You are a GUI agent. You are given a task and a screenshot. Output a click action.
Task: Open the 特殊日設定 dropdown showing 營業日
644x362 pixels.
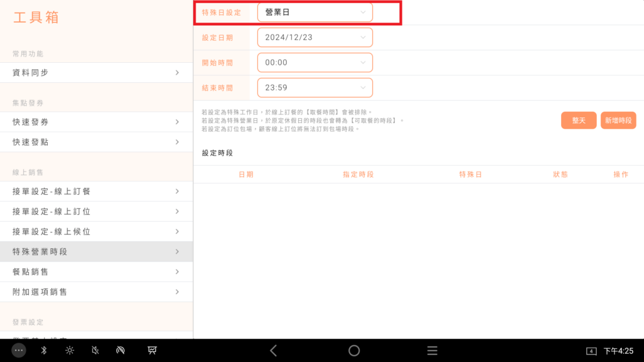point(314,13)
